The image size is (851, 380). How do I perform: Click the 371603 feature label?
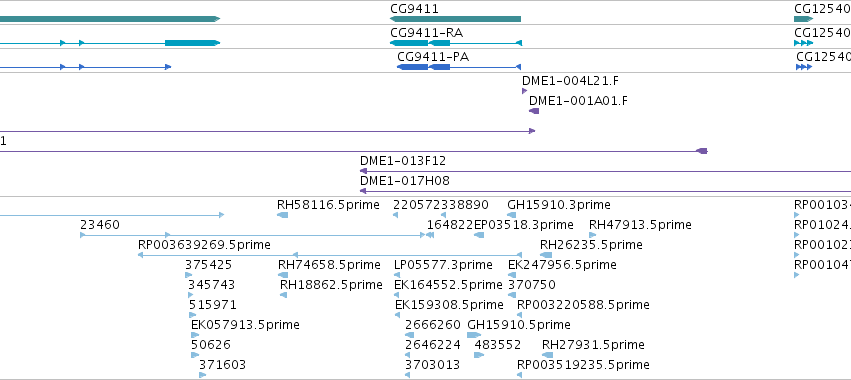223,364
